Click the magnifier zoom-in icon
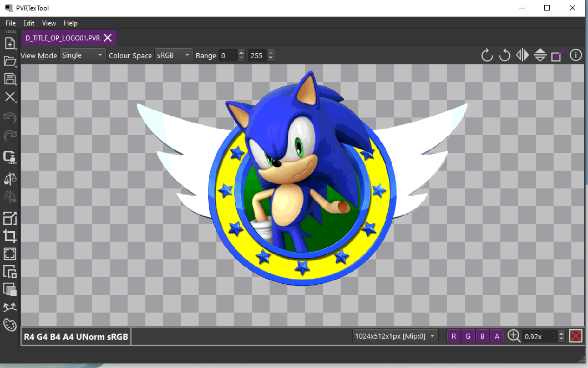 tap(514, 336)
